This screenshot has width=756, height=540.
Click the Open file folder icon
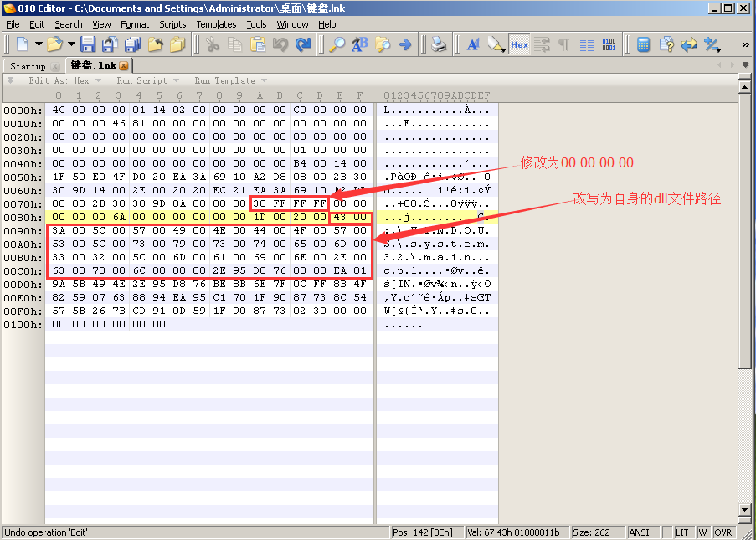[x=54, y=44]
